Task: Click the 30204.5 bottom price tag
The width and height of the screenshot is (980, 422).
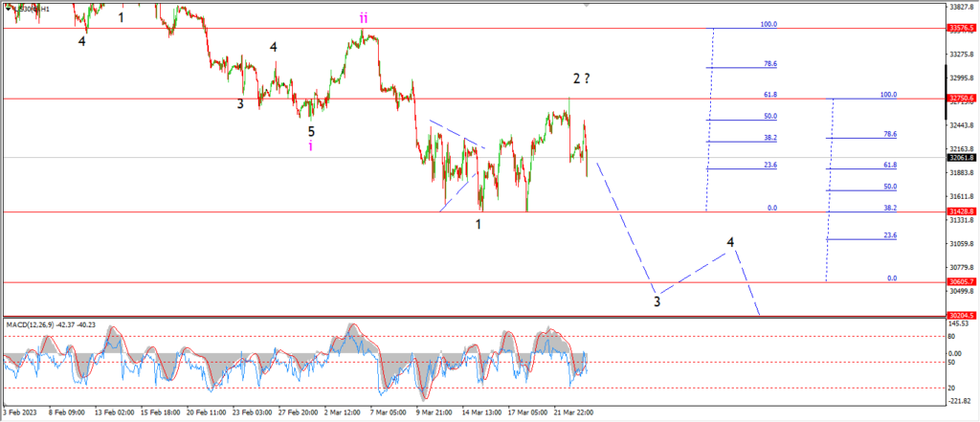Action: (963, 316)
